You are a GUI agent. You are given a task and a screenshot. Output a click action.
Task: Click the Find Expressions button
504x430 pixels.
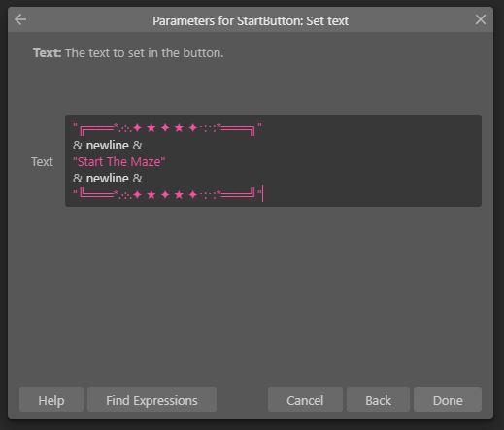[x=151, y=400]
